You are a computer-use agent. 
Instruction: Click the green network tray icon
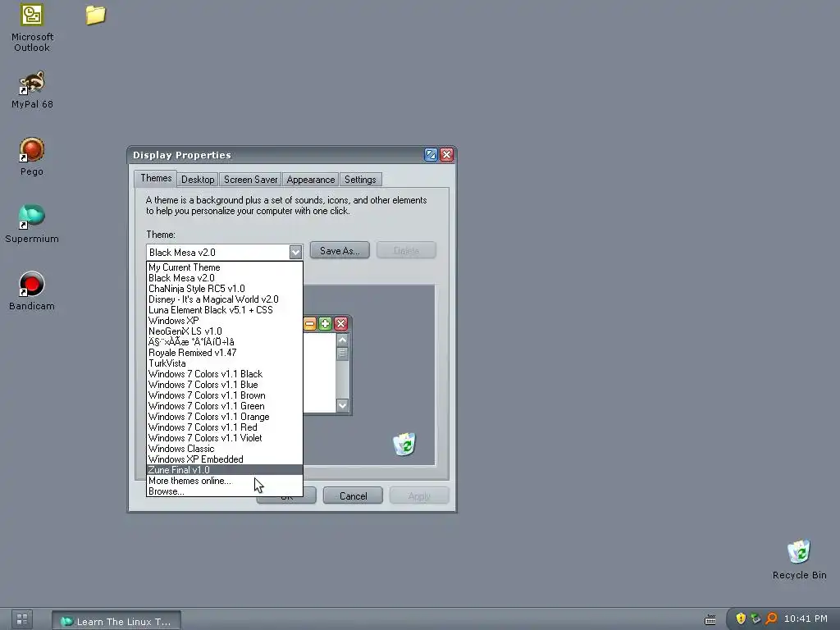(x=756, y=619)
